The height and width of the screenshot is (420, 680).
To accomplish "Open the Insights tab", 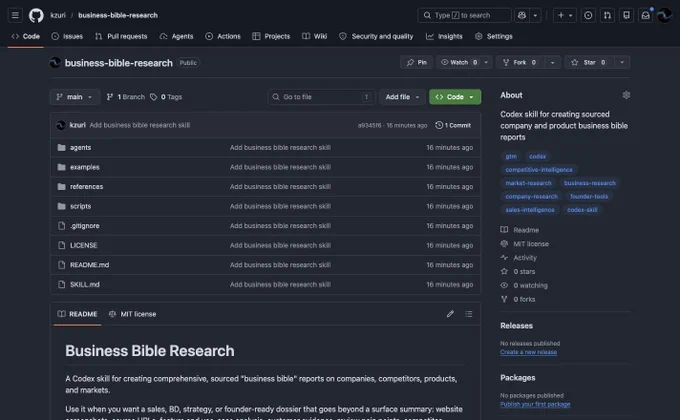I will [445, 36].
